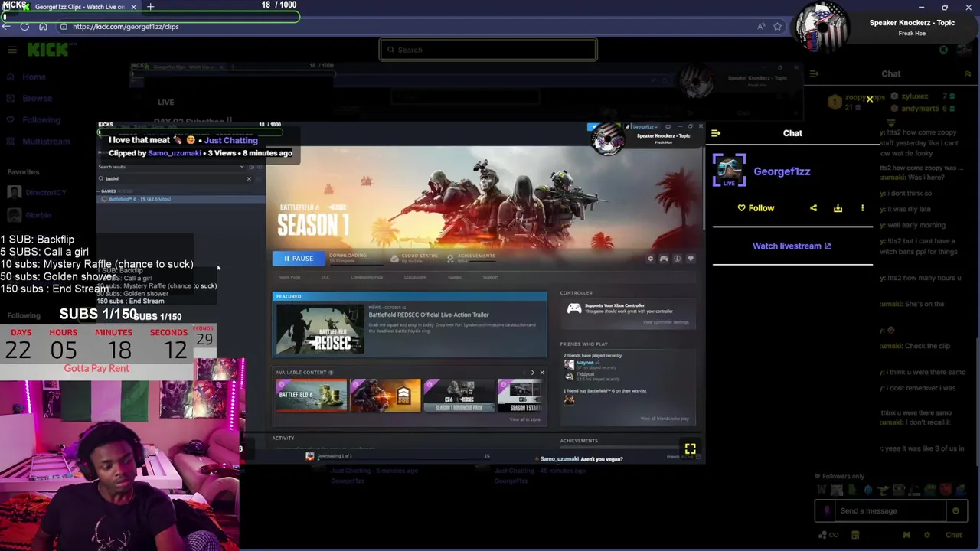
Task: Collapse background chat using arrow icon
Action: (814, 73)
